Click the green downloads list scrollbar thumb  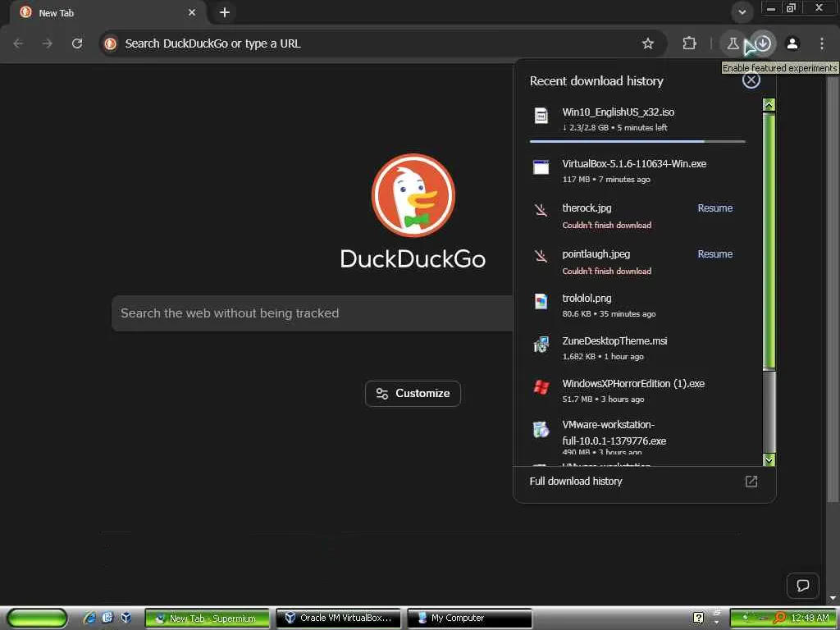click(769, 241)
